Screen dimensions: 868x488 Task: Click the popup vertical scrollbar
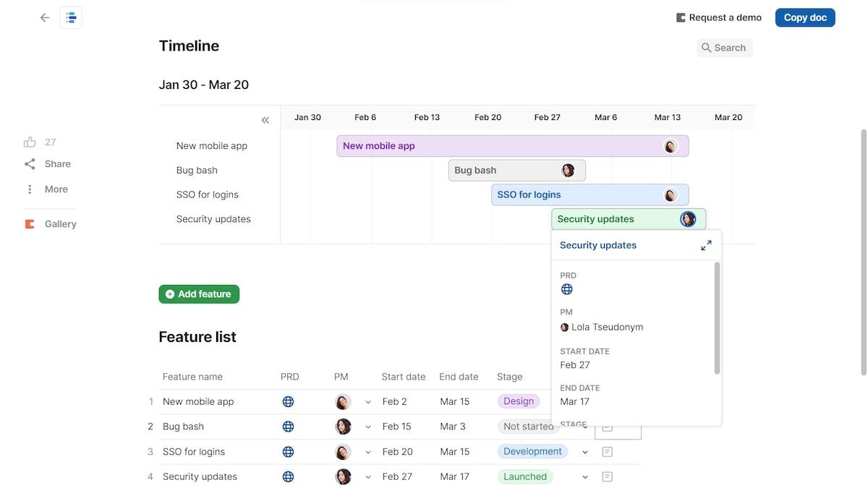pos(717,318)
